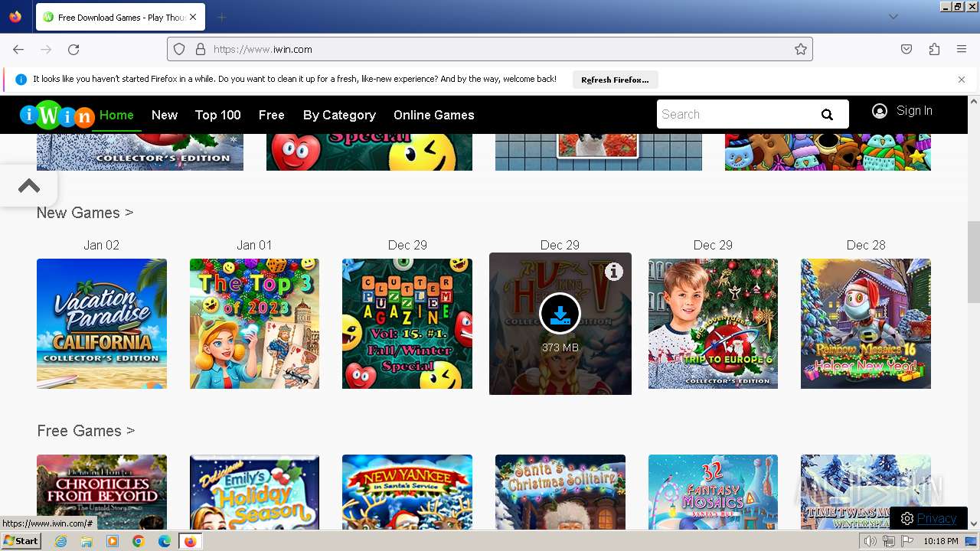Open New Yankee in Santa's Service thumbnail
The height and width of the screenshot is (551, 980).
tap(407, 492)
